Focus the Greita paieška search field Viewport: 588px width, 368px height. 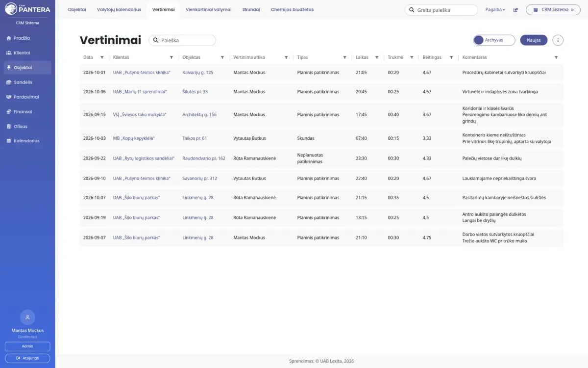coord(441,10)
